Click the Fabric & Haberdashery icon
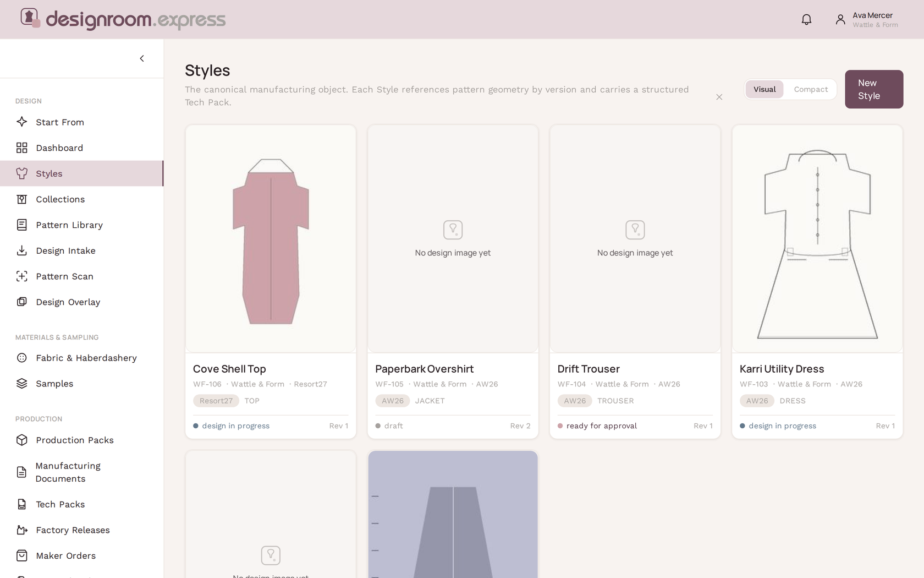 tap(22, 358)
